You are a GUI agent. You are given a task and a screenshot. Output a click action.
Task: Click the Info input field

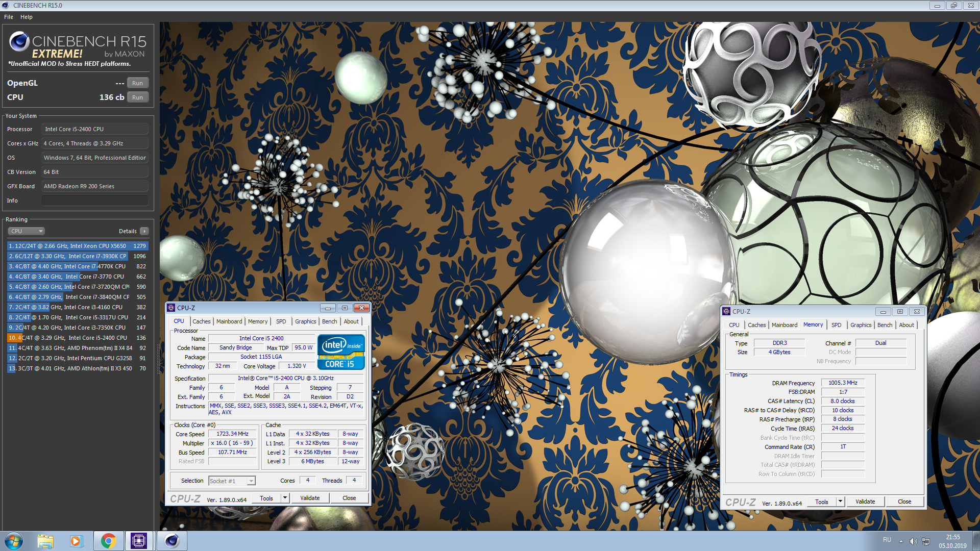click(95, 201)
